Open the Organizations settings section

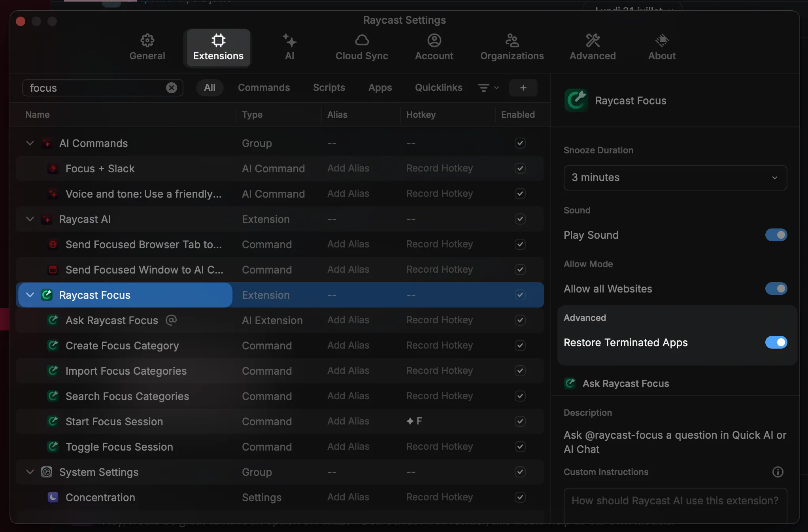pos(512,46)
